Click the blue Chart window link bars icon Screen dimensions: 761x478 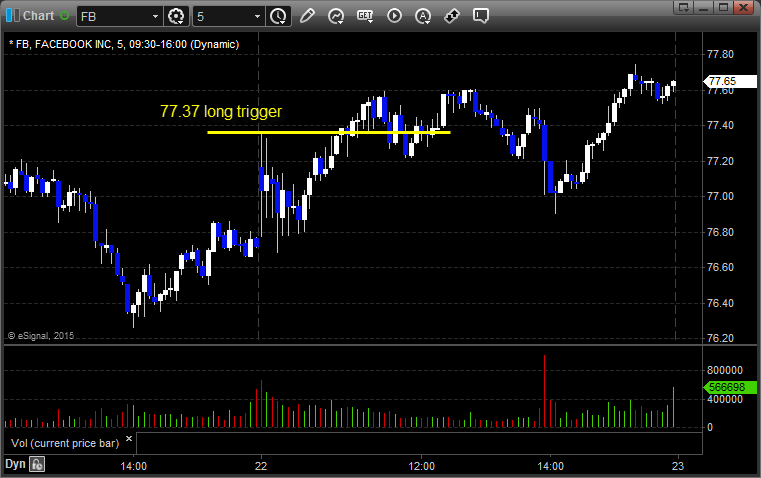point(13,16)
